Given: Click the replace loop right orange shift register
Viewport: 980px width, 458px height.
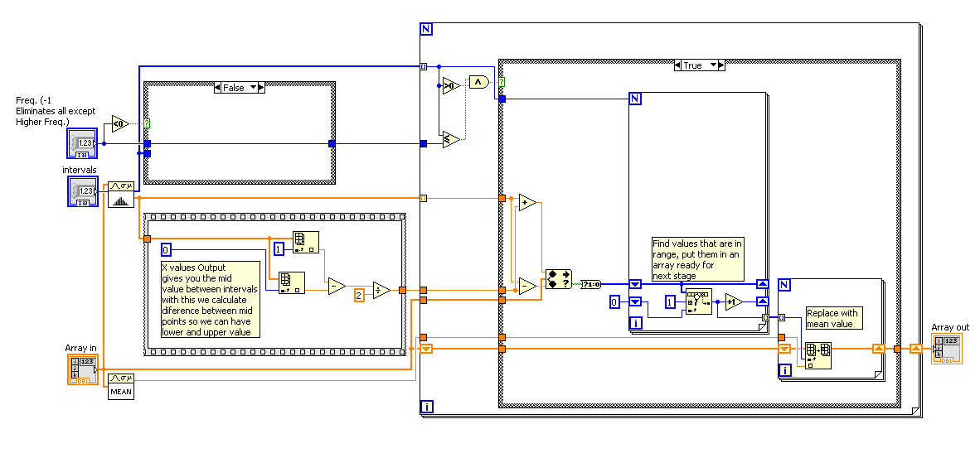Looking at the screenshot, I should (x=878, y=349).
